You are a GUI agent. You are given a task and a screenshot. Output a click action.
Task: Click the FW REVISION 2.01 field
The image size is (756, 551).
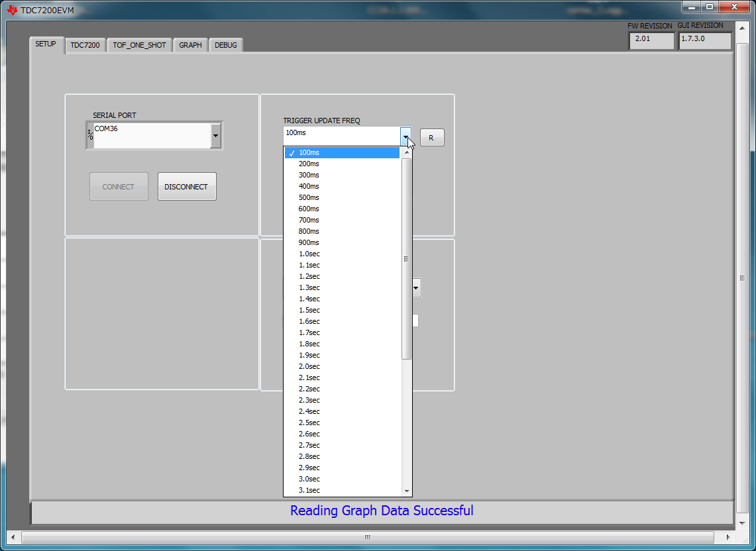click(651, 40)
